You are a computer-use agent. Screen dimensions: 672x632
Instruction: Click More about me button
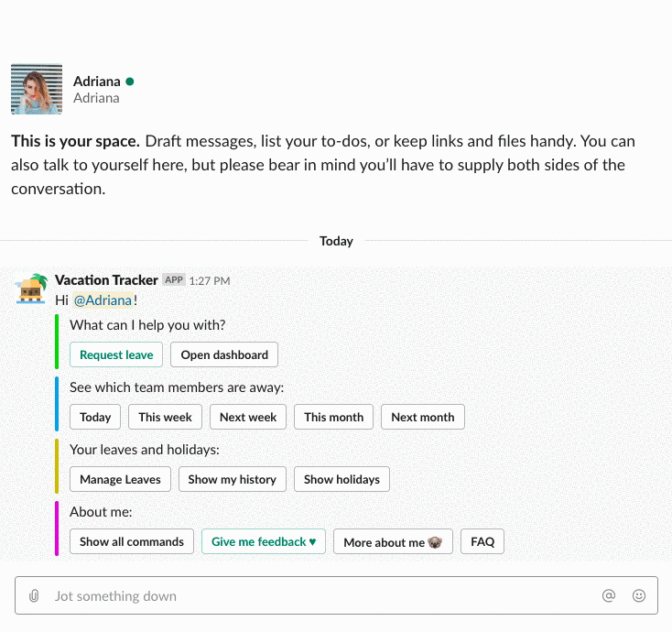[x=393, y=541]
